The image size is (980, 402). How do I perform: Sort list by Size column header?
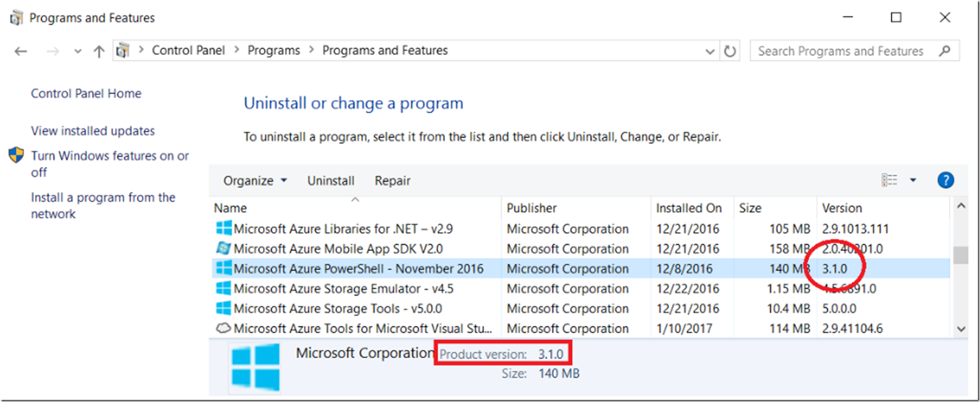[x=775, y=208]
